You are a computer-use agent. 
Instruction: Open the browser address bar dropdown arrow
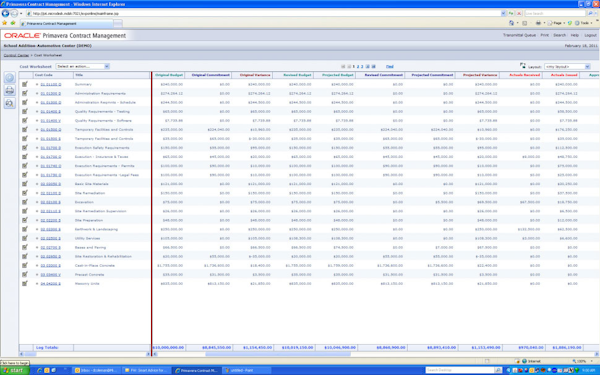(504, 13)
